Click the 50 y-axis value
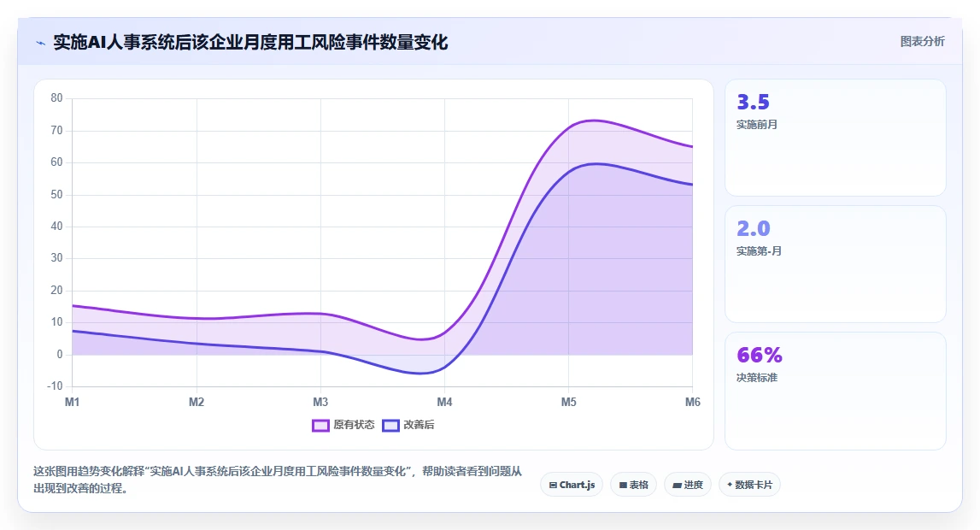 coord(57,194)
